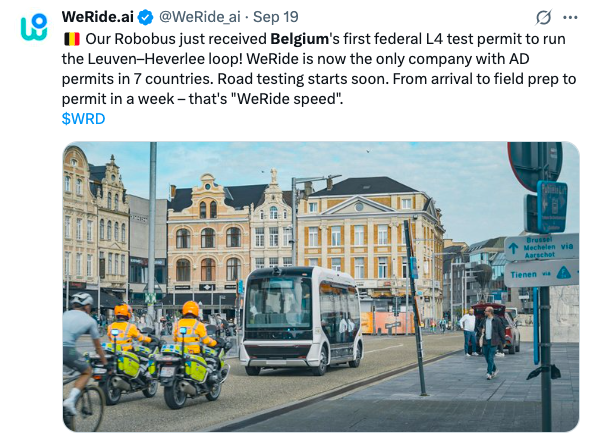Viewport: 592px width, 442px height.
Task: Open the WeRide.ai display name link
Action: pyautogui.click(x=97, y=17)
